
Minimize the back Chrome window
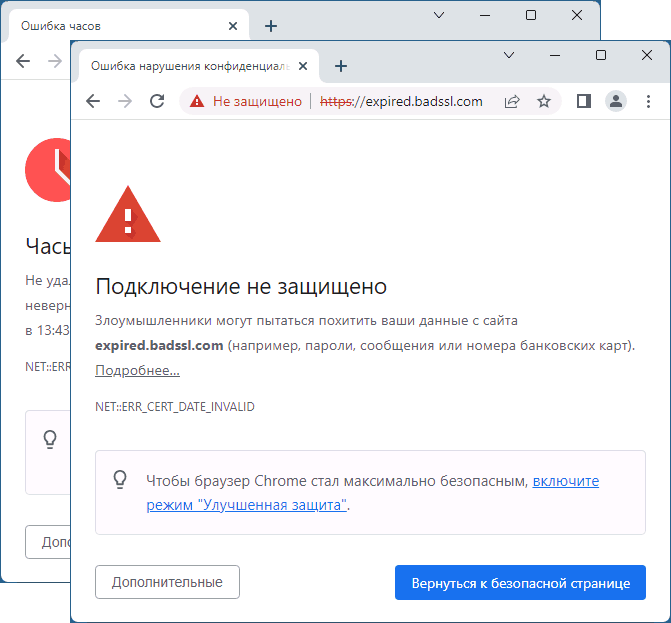pyautogui.click(x=485, y=15)
